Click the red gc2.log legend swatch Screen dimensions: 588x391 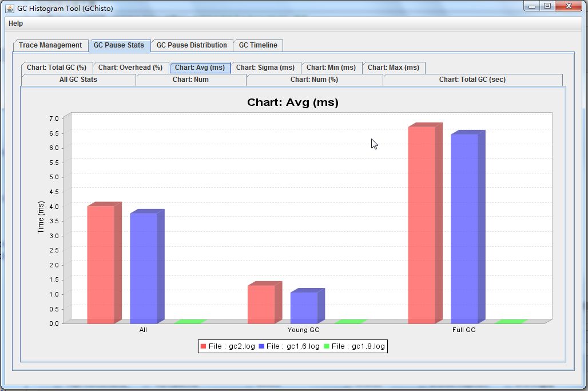(203, 346)
